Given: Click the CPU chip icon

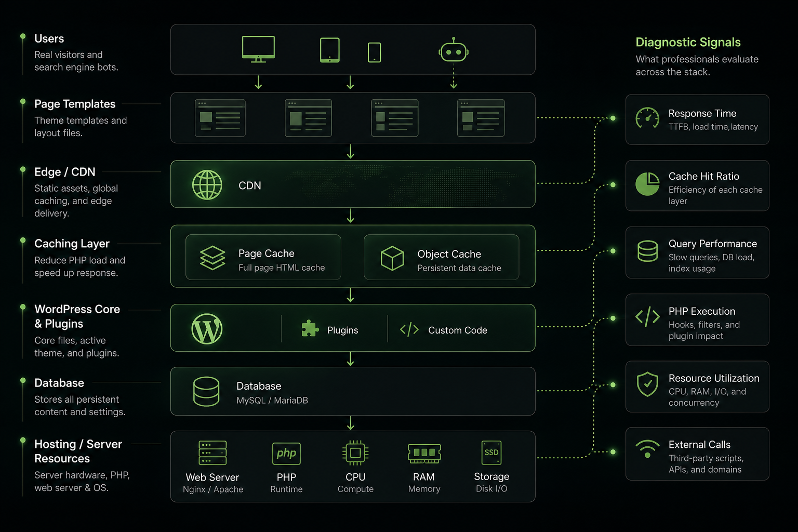Looking at the screenshot, I should [355, 453].
